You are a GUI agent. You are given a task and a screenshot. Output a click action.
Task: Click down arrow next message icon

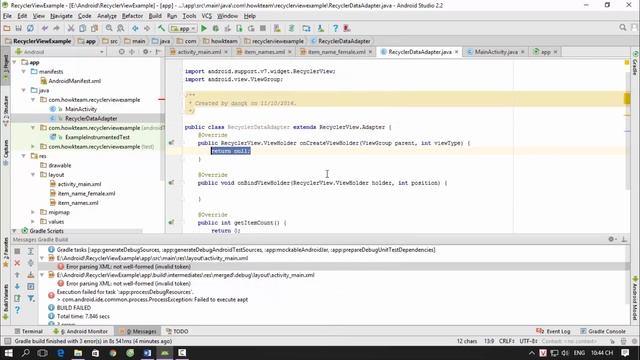click(17, 287)
